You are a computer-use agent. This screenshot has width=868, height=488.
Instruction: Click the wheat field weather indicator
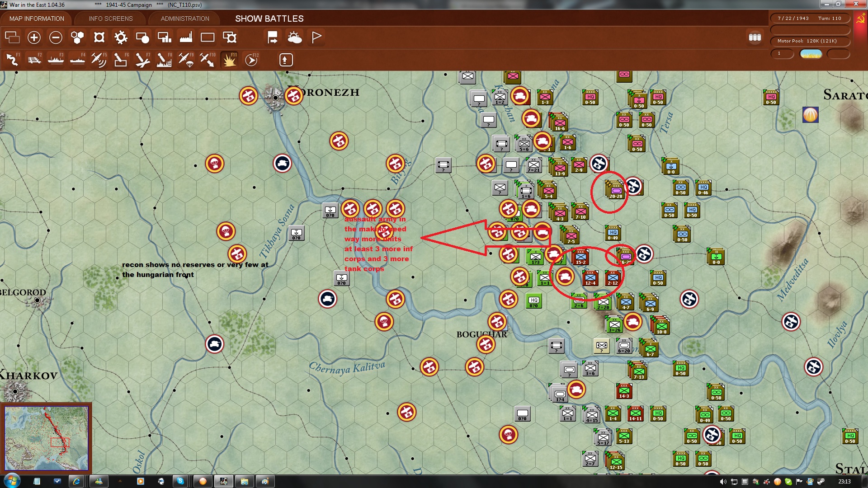tap(811, 54)
